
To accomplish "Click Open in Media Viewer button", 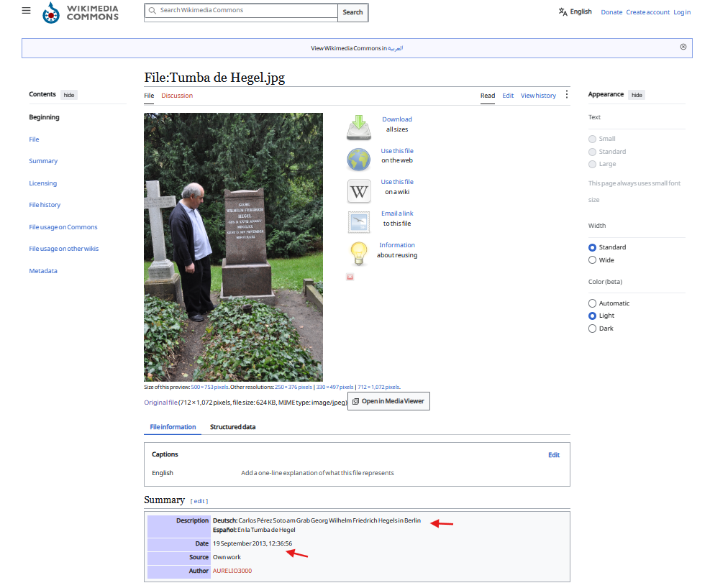I will click(x=388, y=401).
